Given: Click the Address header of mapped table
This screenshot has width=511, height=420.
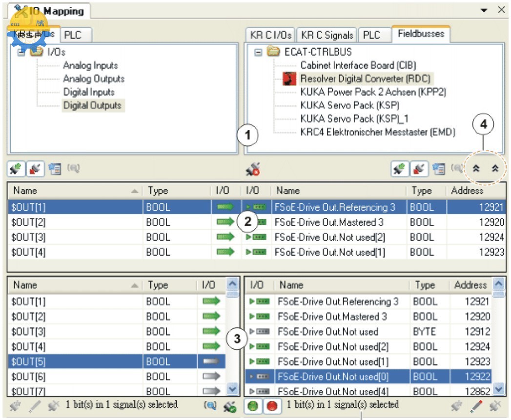Looking at the screenshot, I should [476, 191].
